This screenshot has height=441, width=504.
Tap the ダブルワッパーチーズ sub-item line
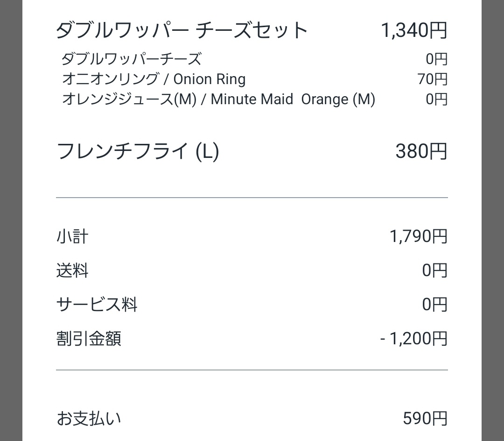click(x=132, y=59)
